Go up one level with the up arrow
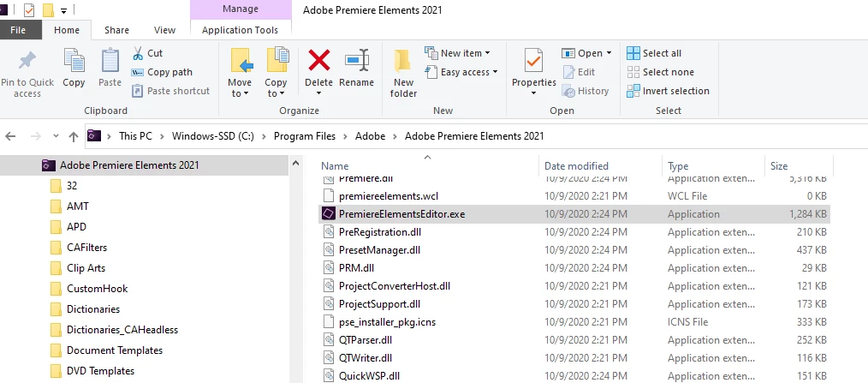Viewport: 868px width, 383px height. 74,136
